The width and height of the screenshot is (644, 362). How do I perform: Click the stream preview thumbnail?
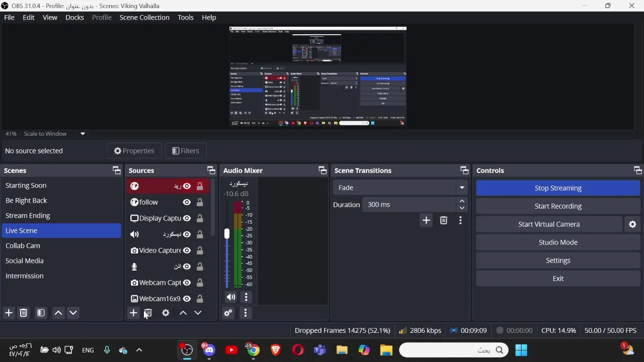pos(317,76)
